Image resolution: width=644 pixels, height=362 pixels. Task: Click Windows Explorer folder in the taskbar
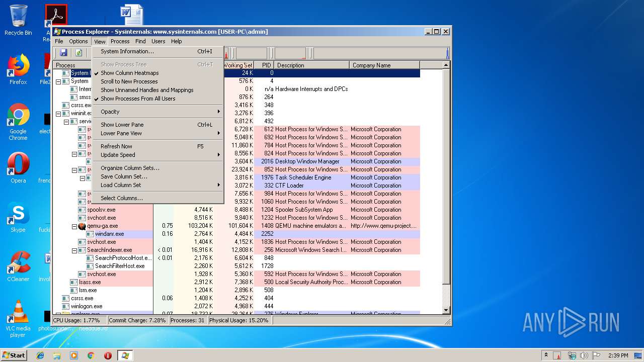[57, 355]
